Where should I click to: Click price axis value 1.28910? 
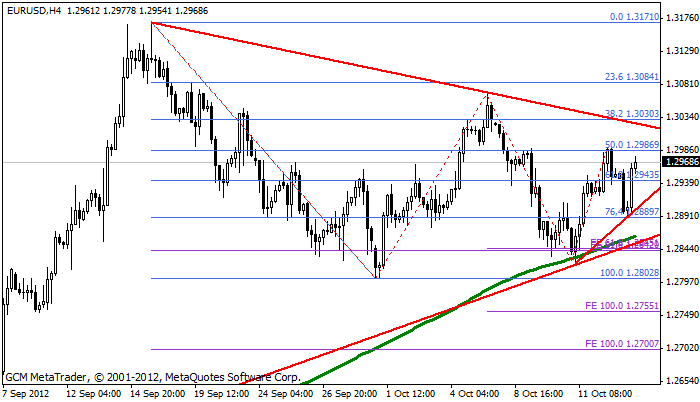[682, 216]
